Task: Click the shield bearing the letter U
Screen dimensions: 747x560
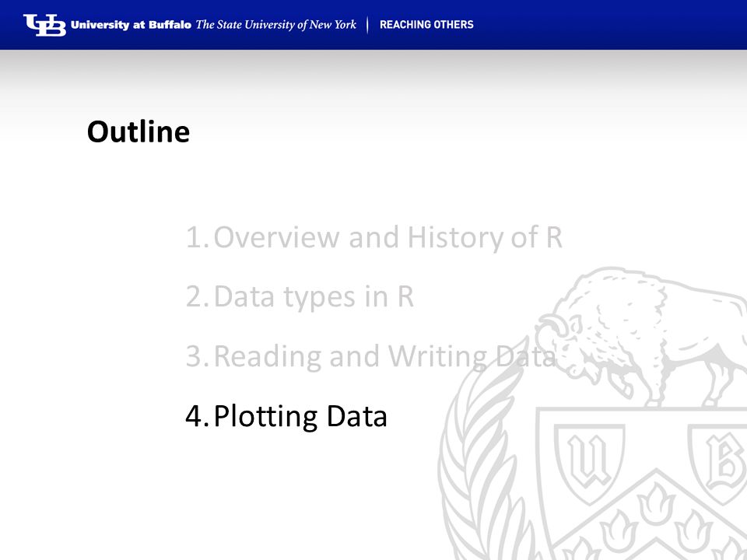Action: 590,463
